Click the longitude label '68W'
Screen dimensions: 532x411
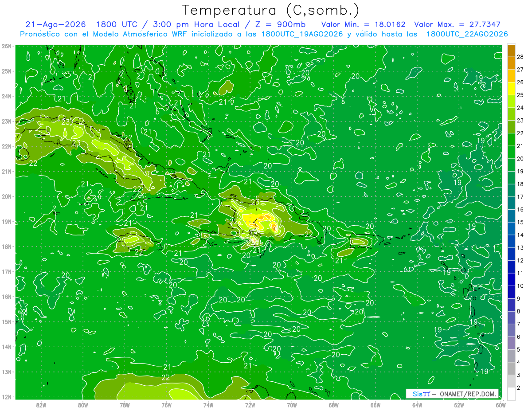(333, 404)
